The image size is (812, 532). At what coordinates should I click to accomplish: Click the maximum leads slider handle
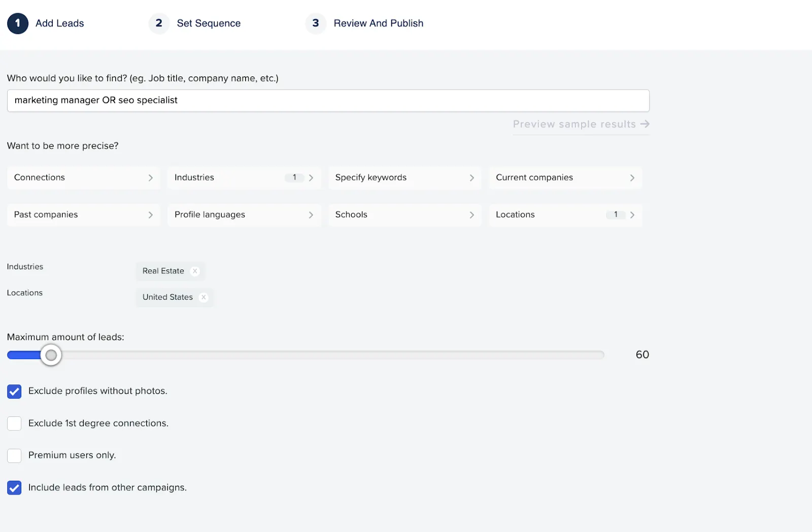click(x=51, y=355)
